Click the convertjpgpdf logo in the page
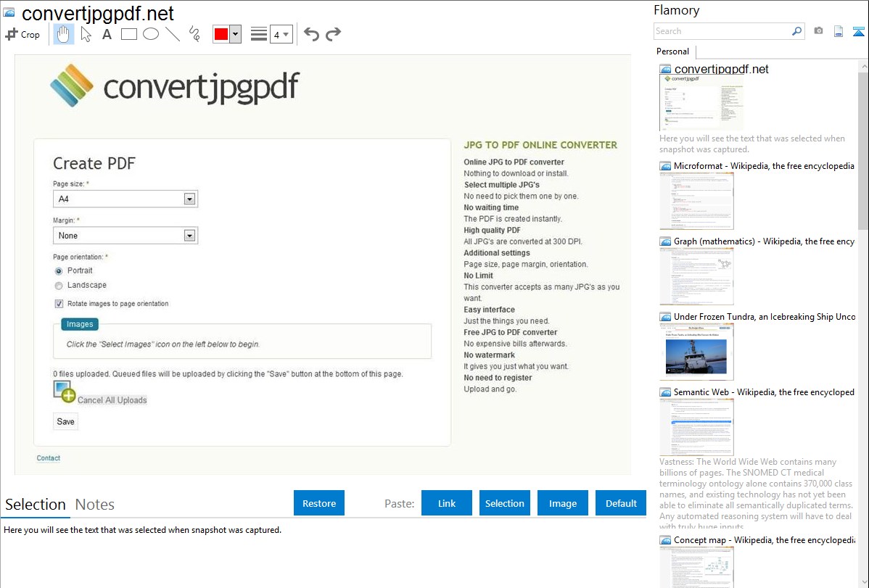The height and width of the screenshot is (588, 869). pyautogui.click(x=175, y=86)
